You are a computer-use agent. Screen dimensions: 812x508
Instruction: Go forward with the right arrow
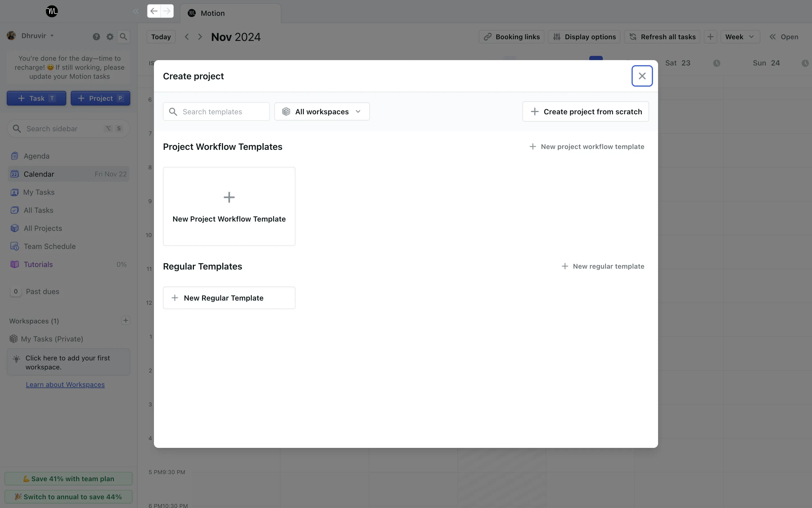coord(167,11)
